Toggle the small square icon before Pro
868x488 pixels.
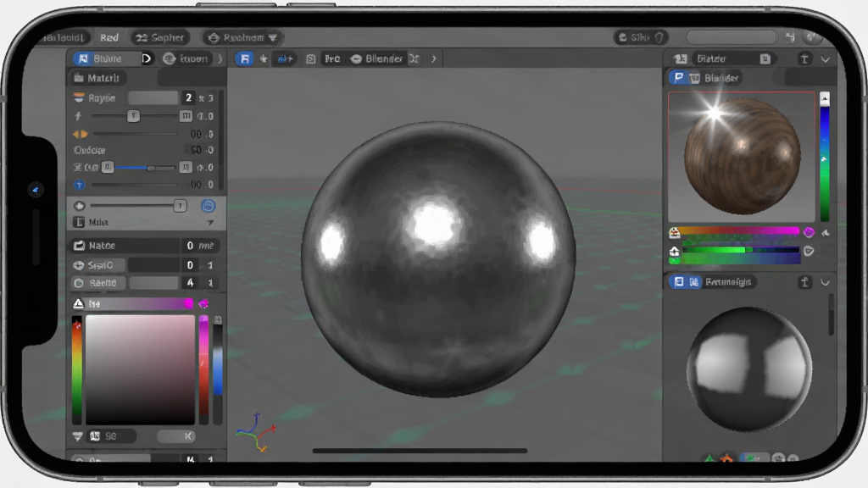click(310, 58)
